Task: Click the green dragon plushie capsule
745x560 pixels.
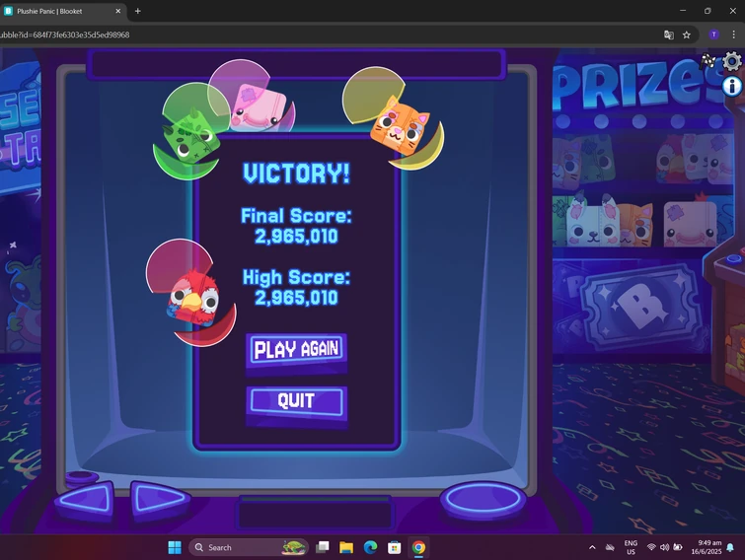Action: click(x=191, y=131)
